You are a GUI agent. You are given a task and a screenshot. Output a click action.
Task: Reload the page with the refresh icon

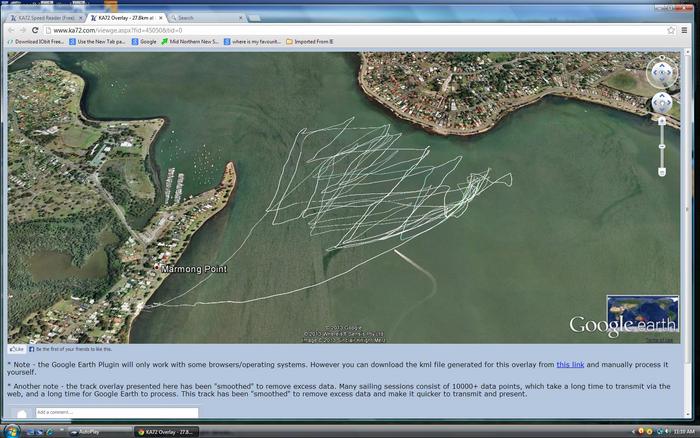35,30
